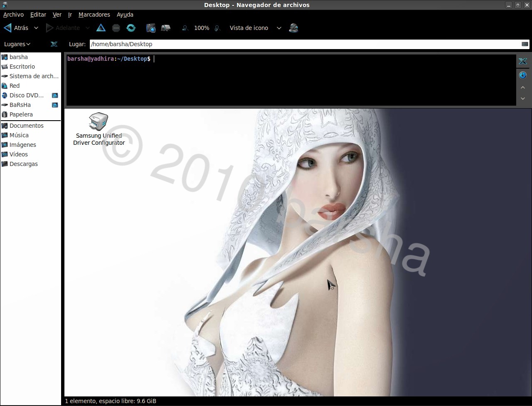Click the Recargar (reload) icon
Image resolution: width=532 pixels, height=406 pixels.
(131, 27)
